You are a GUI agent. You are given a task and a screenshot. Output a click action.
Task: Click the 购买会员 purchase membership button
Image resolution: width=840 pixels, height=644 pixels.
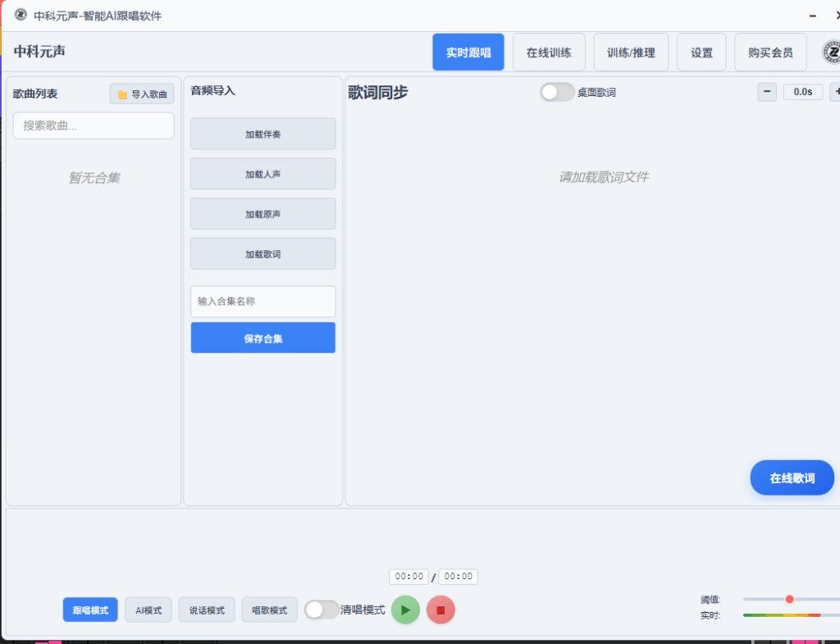tap(769, 51)
